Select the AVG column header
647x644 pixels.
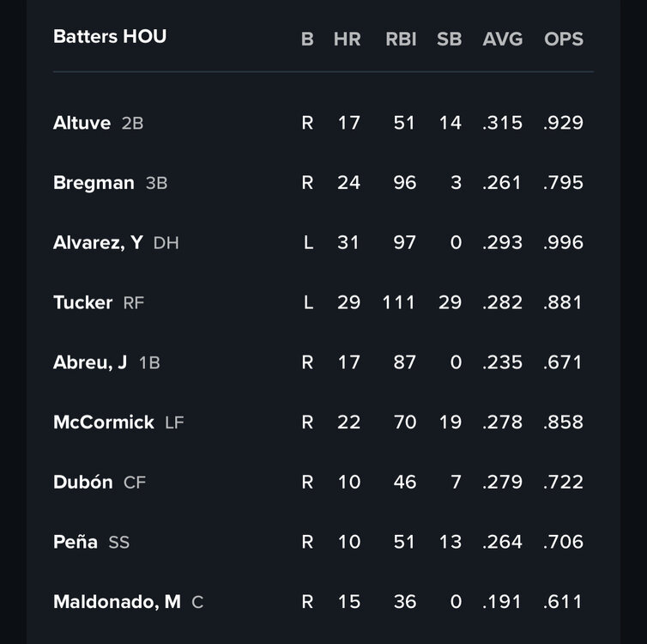point(502,39)
